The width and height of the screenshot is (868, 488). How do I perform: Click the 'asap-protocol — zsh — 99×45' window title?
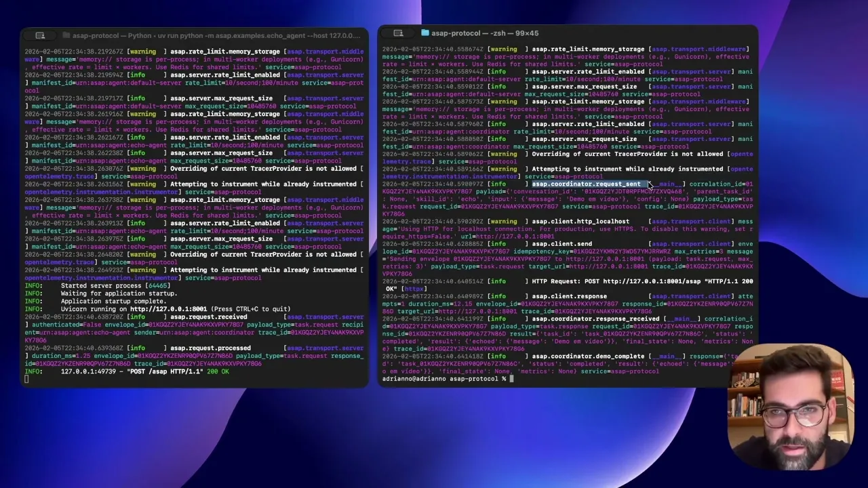(485, 33)
